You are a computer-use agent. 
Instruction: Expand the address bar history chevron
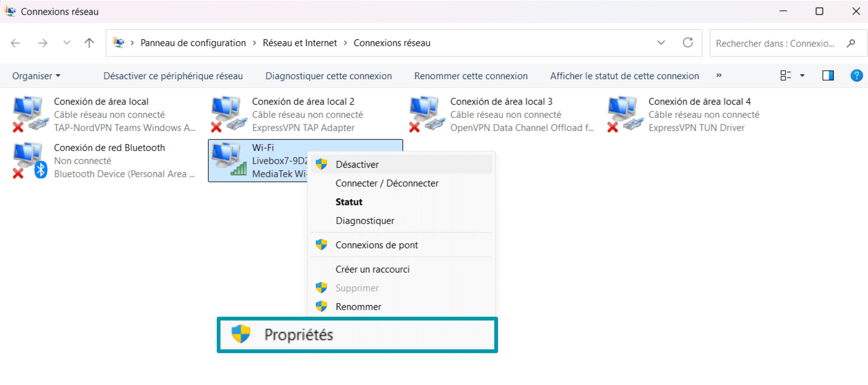pos(661,43)
